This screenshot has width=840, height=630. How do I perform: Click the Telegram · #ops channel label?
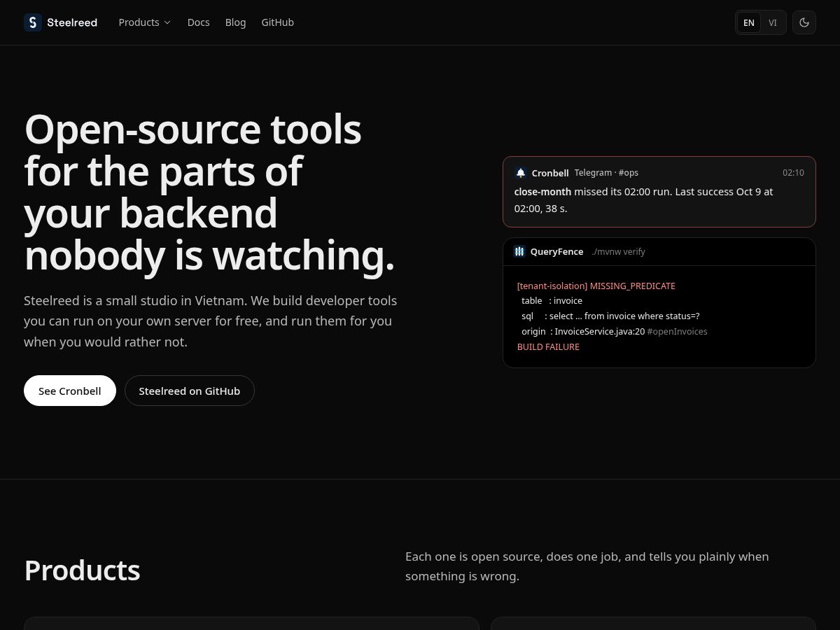606,172
